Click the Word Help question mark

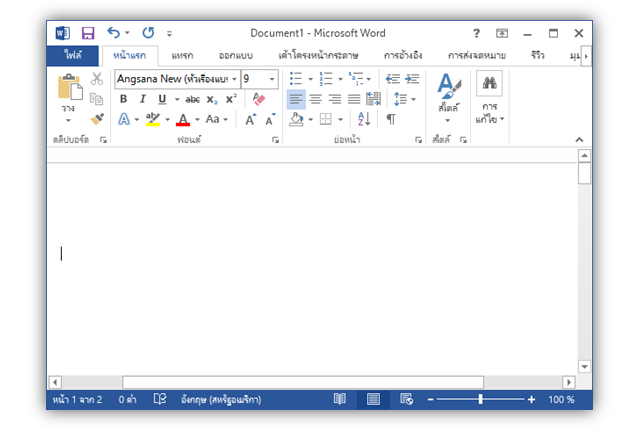pos(476,33)
